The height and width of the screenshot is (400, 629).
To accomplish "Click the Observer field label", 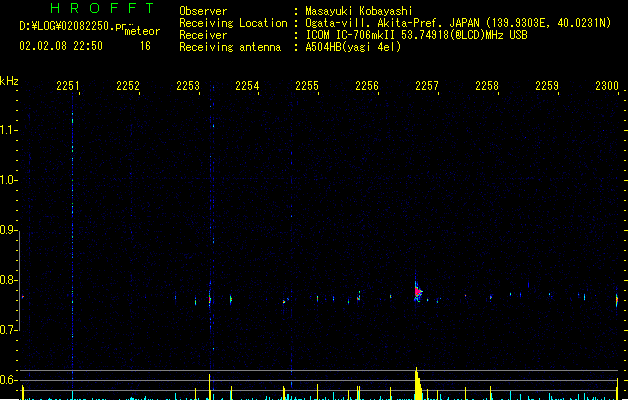I will pos(203,11).
